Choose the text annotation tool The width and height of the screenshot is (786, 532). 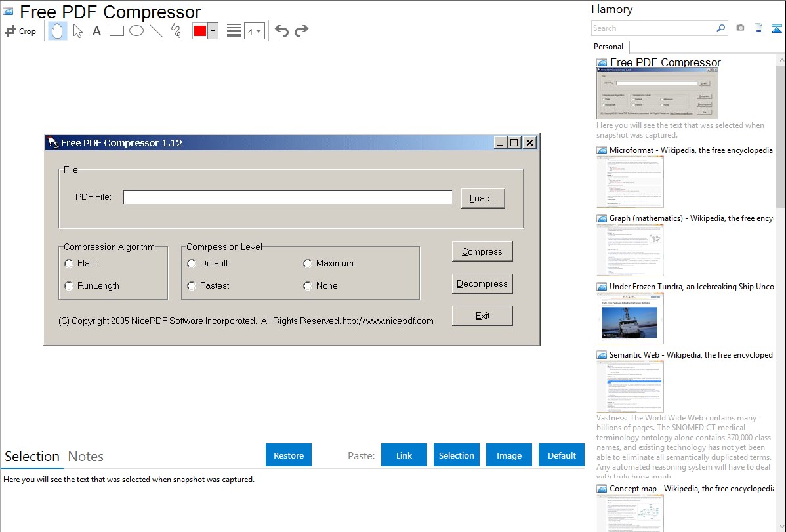pyautogui.click(x=96, y=31)
